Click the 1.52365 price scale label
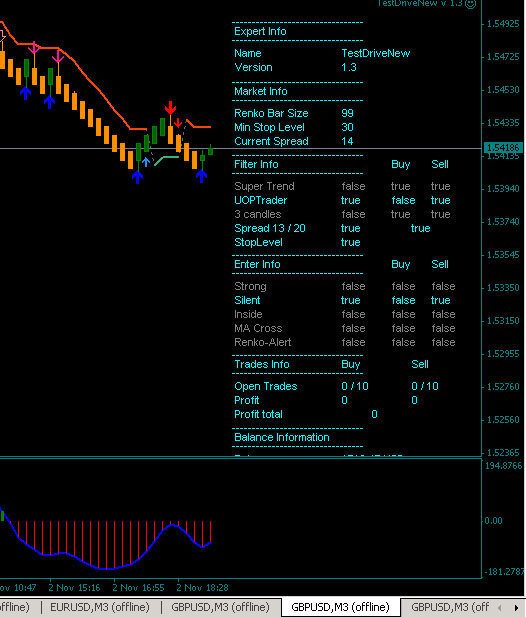The width and height of the screenshot is (526, 617). 503,453
